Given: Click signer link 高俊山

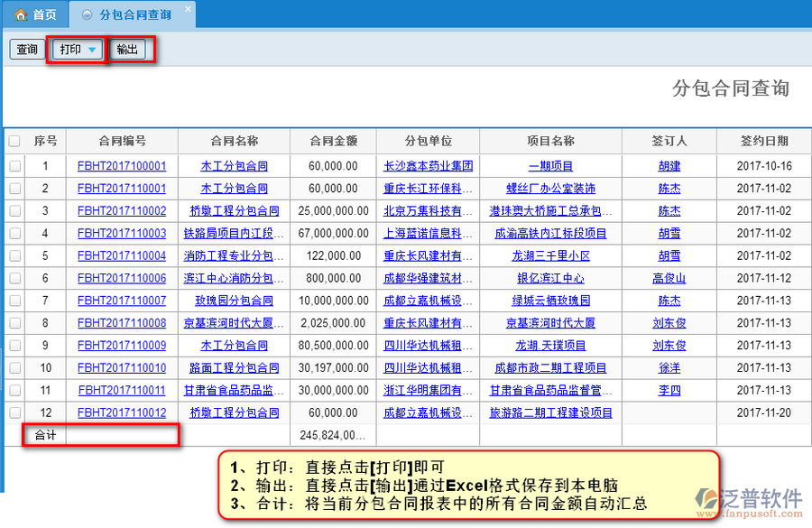Looking at the screenshot, I should click(669, 279).
